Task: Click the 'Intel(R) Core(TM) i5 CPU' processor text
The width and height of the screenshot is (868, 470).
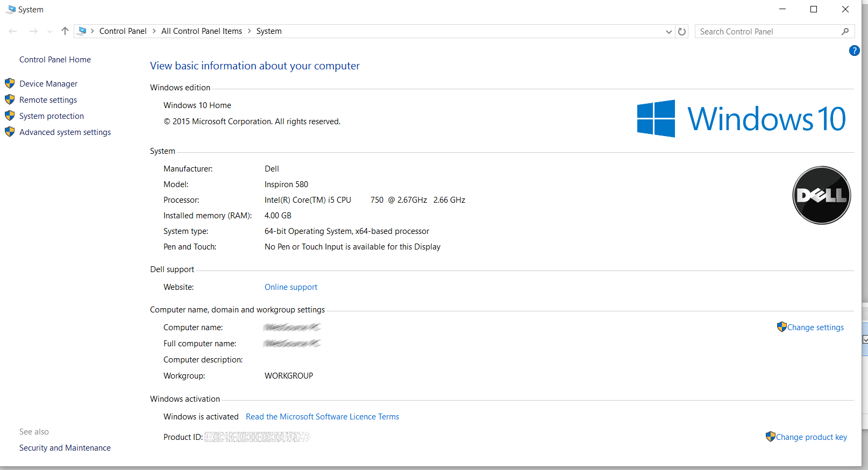Action: point(308,200)
